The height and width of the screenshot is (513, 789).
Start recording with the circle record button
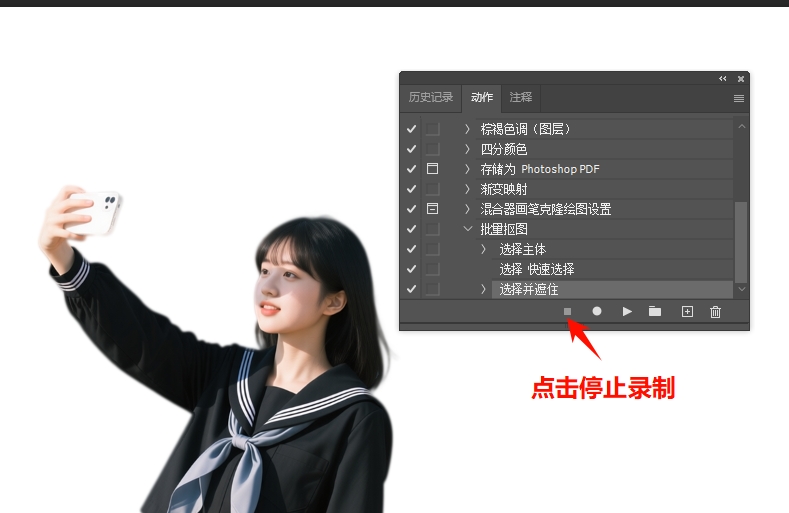(x=597, y=311)
